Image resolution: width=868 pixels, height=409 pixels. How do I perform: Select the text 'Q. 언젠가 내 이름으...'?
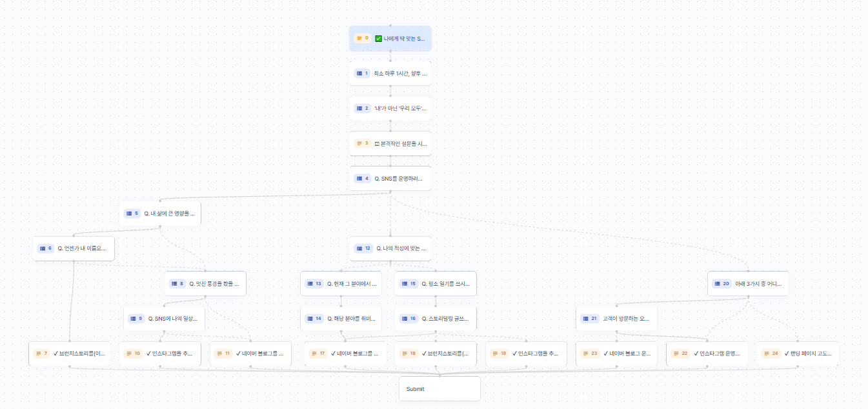tap(83, 248)
